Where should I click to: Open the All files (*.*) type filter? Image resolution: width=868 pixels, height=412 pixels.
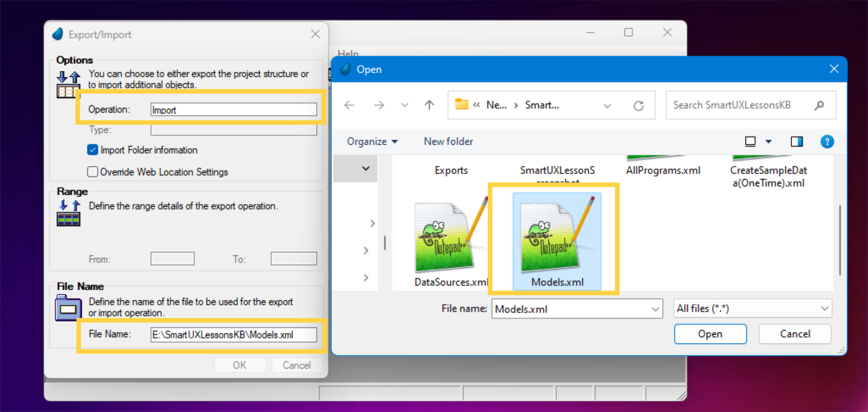(x=752, y=309)
